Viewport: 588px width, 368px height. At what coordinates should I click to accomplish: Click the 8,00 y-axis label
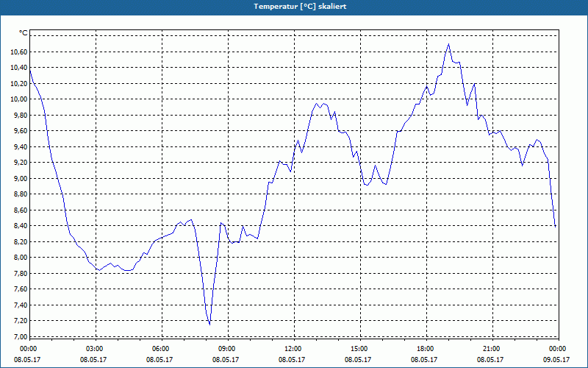(x=21, y=258)
